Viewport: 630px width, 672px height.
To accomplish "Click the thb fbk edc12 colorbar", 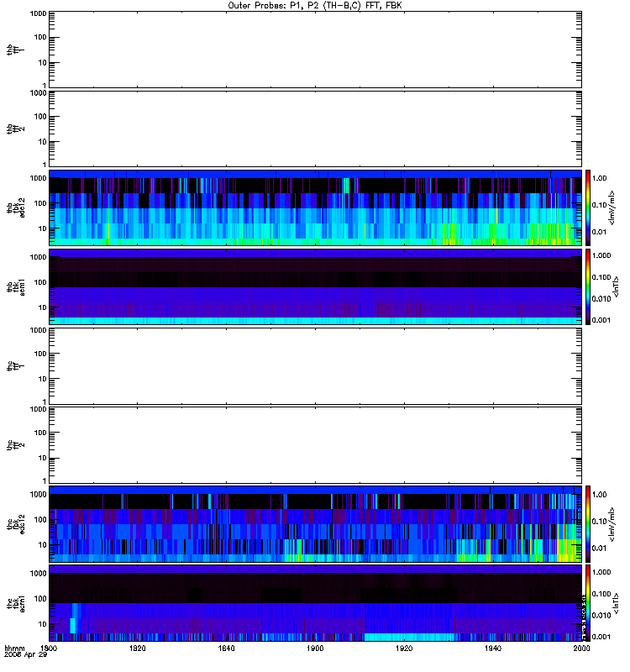I will 588,207.
